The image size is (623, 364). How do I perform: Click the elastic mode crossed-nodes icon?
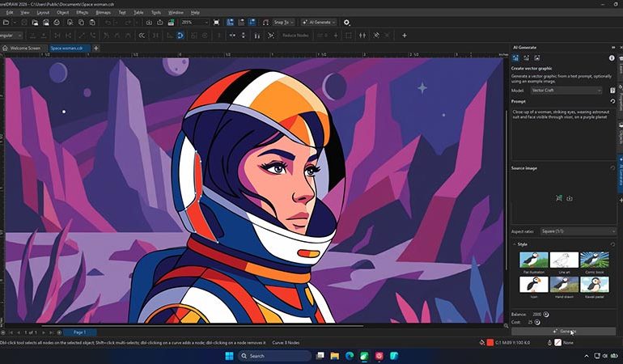[x=271, y=36]
